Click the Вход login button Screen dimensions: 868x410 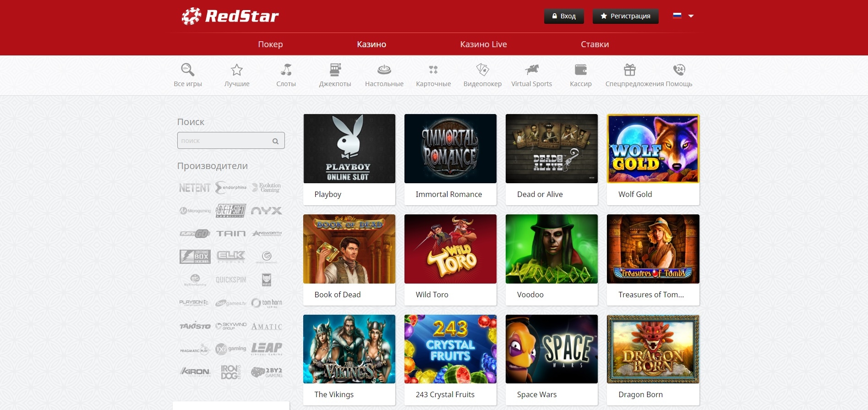(x=564, y=16)
